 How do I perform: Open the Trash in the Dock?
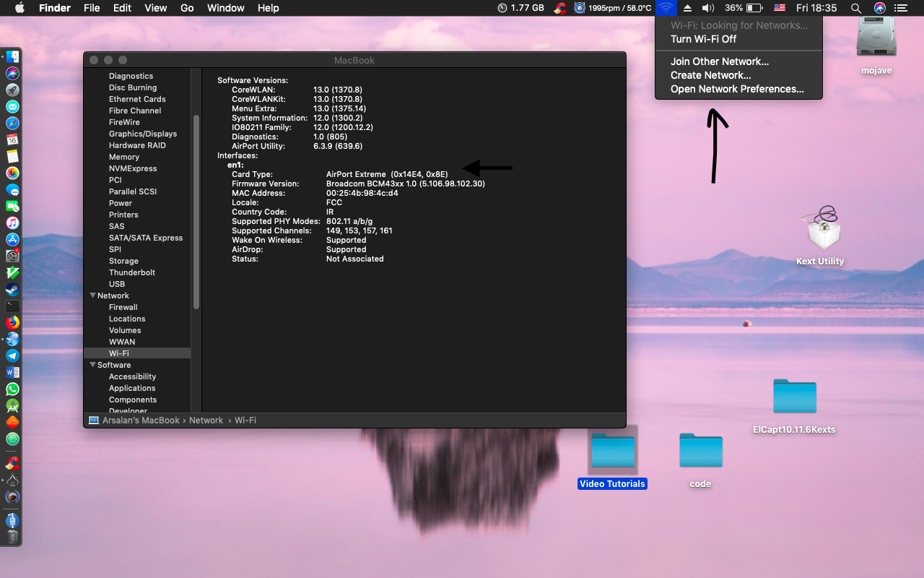click(12, 537)
